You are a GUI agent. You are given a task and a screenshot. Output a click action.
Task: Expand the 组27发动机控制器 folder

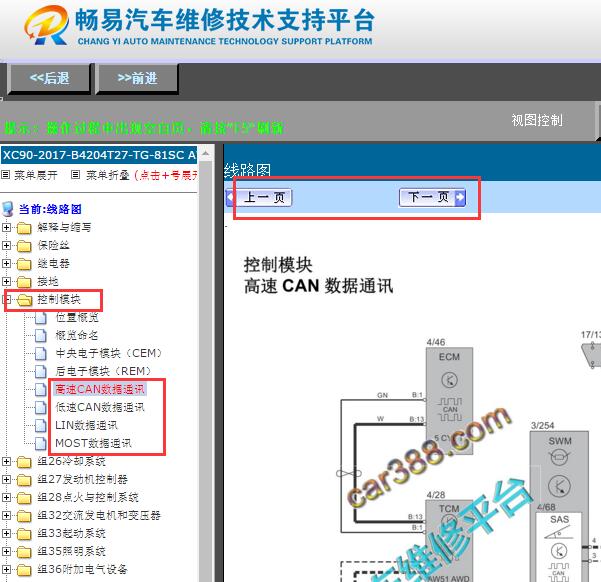click(6, 479)
